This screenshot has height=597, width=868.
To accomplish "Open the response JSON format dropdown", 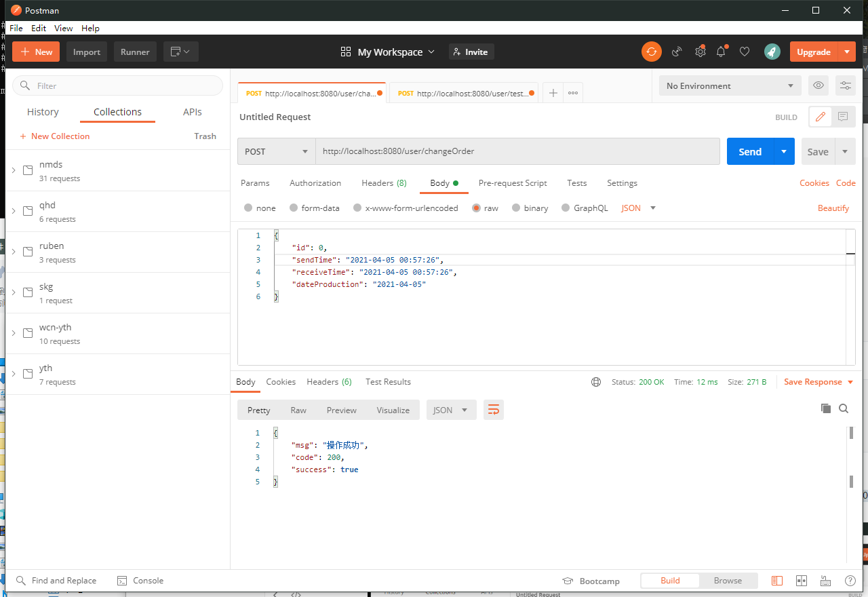I will tap(451, 410).
